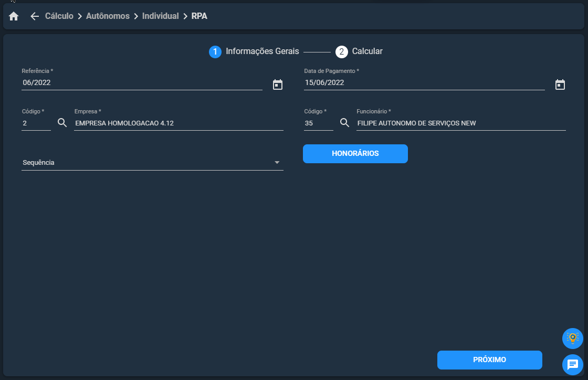
Task: Open the chat support bubble
Action: pyautogui.click(x=573, y=364)
